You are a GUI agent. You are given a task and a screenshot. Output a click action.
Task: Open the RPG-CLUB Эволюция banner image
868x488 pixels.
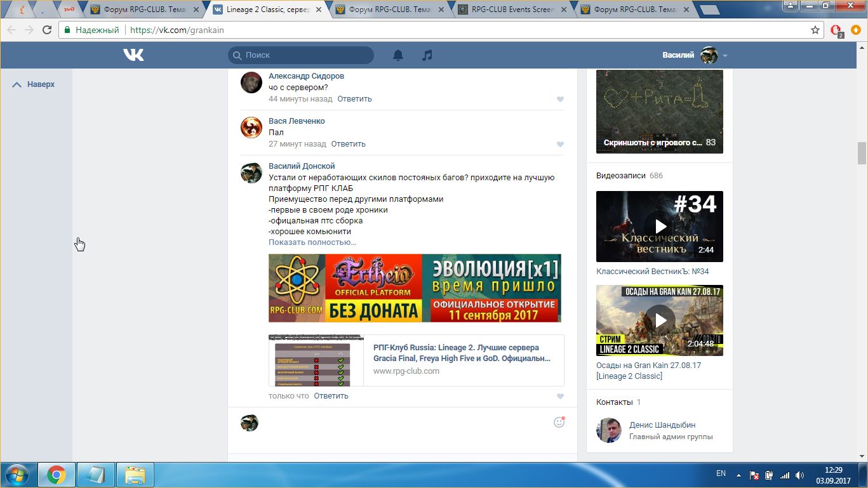click(x=415, y=288)
